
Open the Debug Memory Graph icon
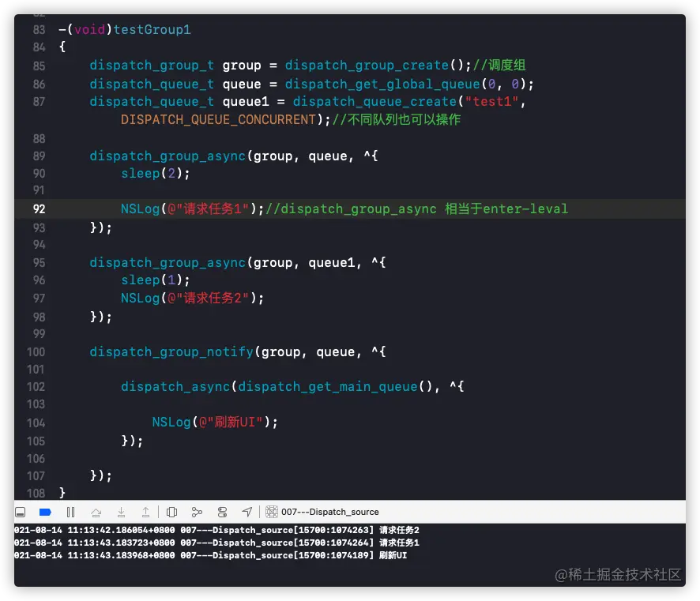point(197,513)
